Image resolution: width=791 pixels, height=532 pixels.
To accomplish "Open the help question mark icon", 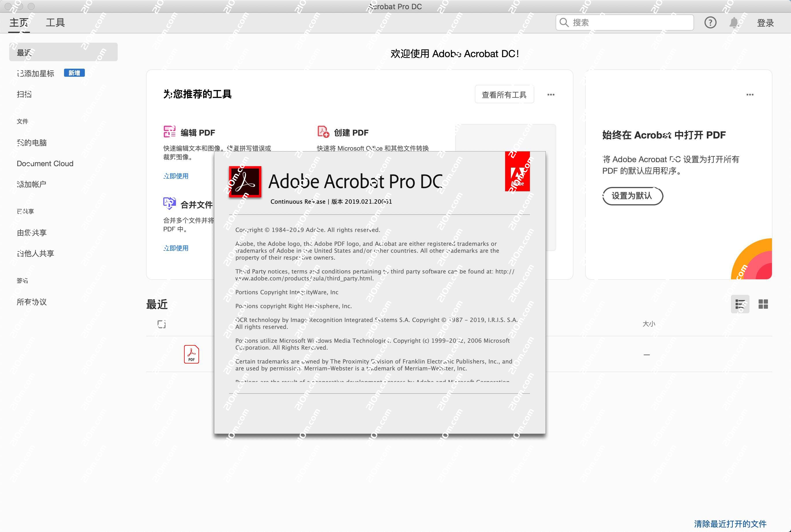I will click(x=710, y=23).
